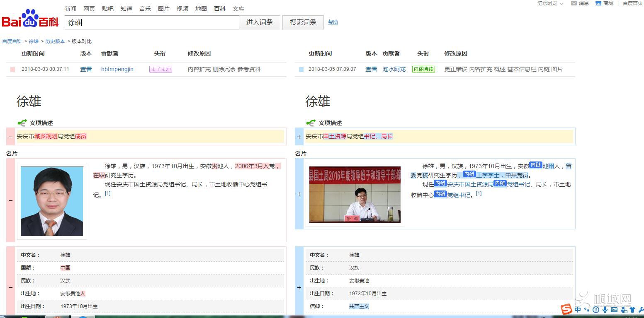Open Sogou account icon with 19 badge
The width and height of the screenshot is (644, 318).
[x=623, y=309]
